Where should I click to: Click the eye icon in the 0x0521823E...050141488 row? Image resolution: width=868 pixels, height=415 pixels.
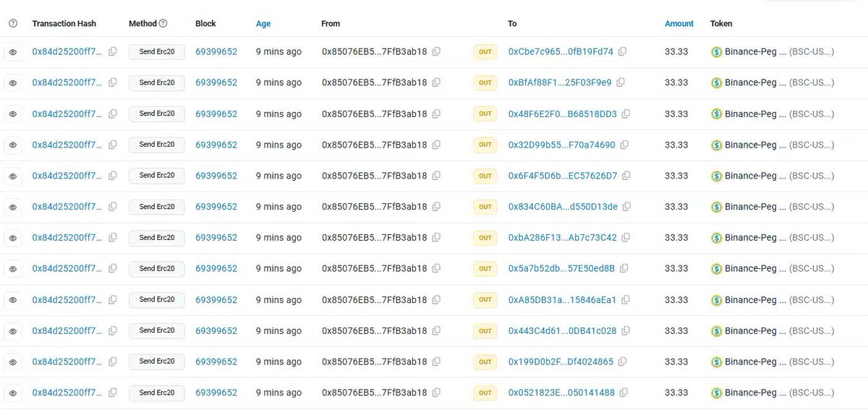coord(13,393)
